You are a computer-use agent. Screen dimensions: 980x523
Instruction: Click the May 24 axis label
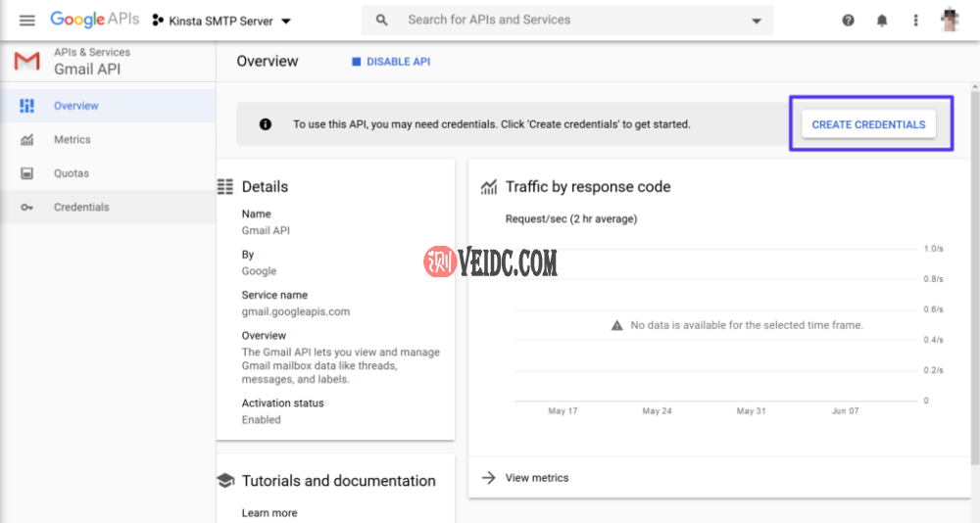pyautogui.click(x=657, y=410)
